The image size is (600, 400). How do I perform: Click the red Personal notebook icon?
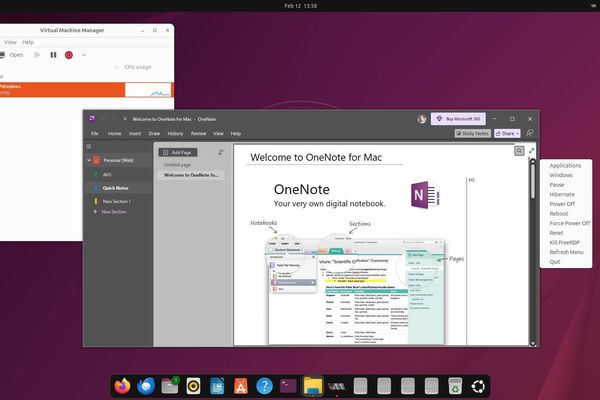pos(96,160)
